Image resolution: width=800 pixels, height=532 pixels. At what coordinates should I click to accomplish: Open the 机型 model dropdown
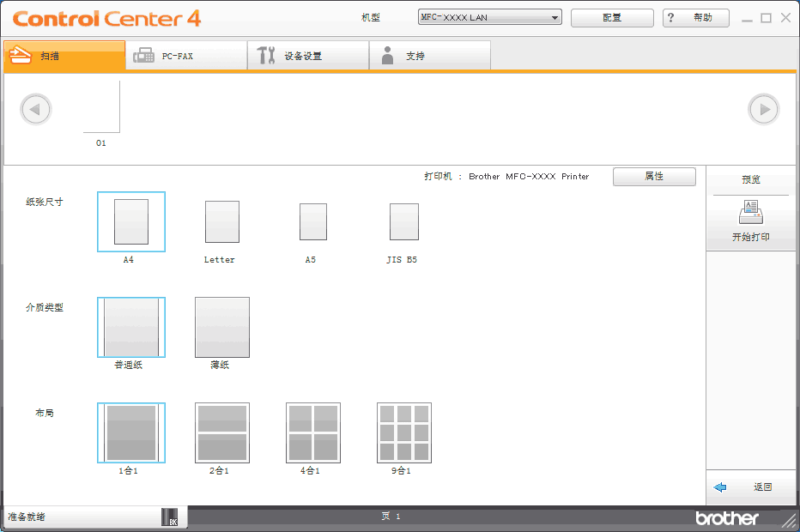tap(490, 17)
